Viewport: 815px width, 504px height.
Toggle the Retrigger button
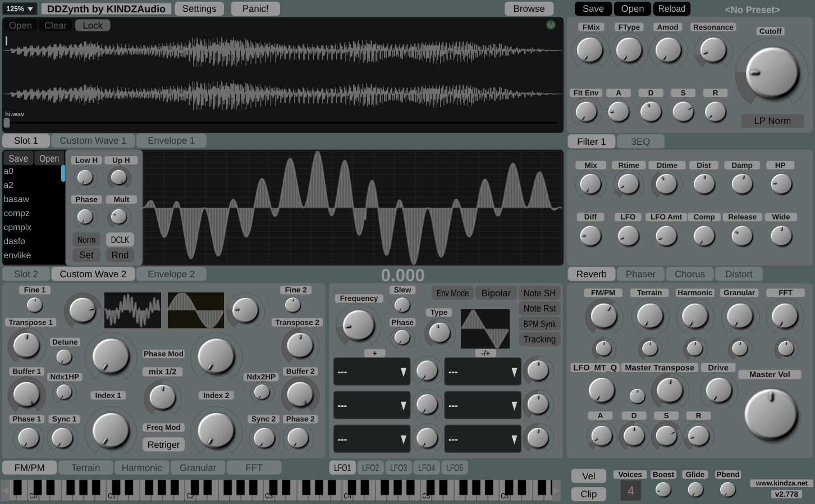tap(163, 445)
